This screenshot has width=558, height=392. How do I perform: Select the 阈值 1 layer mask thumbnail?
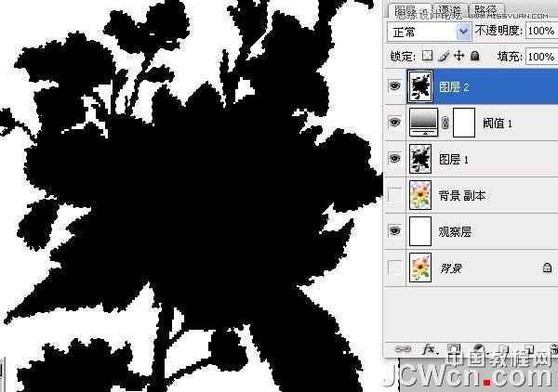(464, 123)
